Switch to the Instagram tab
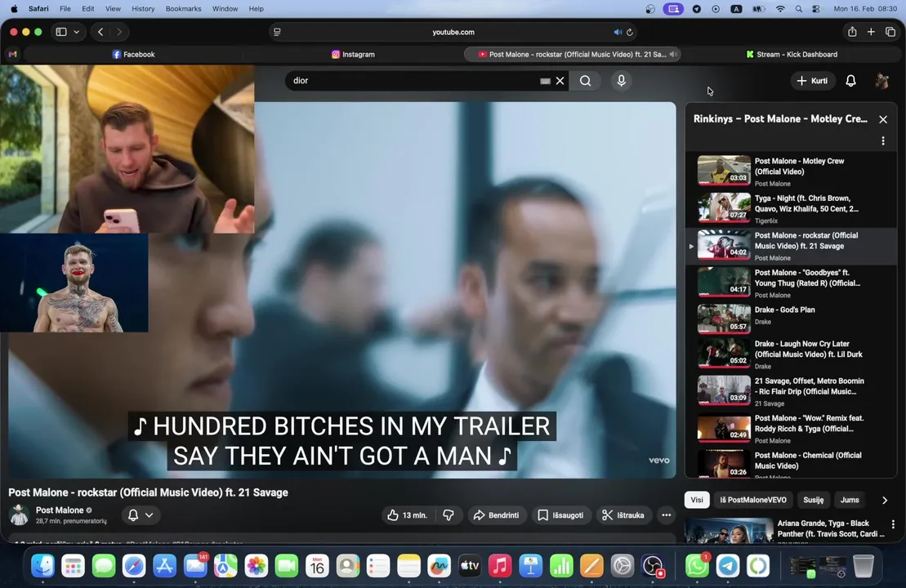Viewport: 906px width, 588px height. point(353,54)
